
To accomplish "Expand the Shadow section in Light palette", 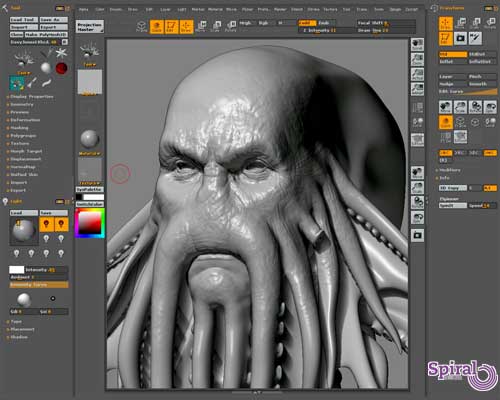I will 18,337.
